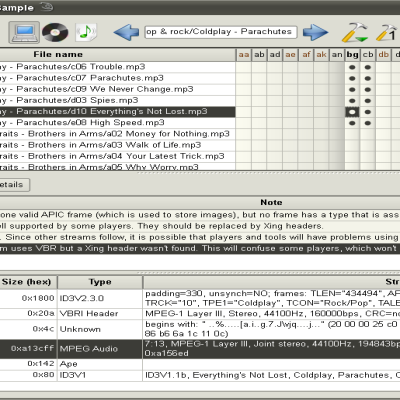Click highlighted bg cell of Everything's Not Lost
Screen dimensions: 400x400
[x=352, y=112]
